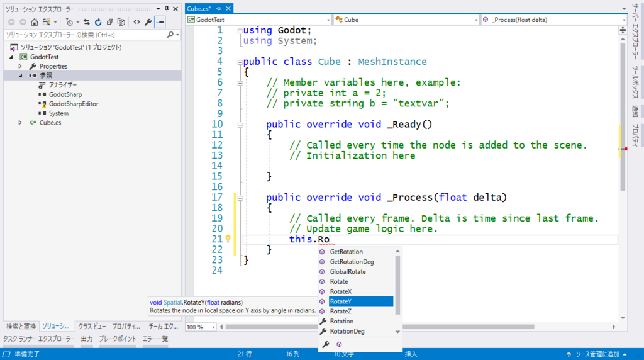
Task: Click the Collapse All icon
Action: point(109,22)
